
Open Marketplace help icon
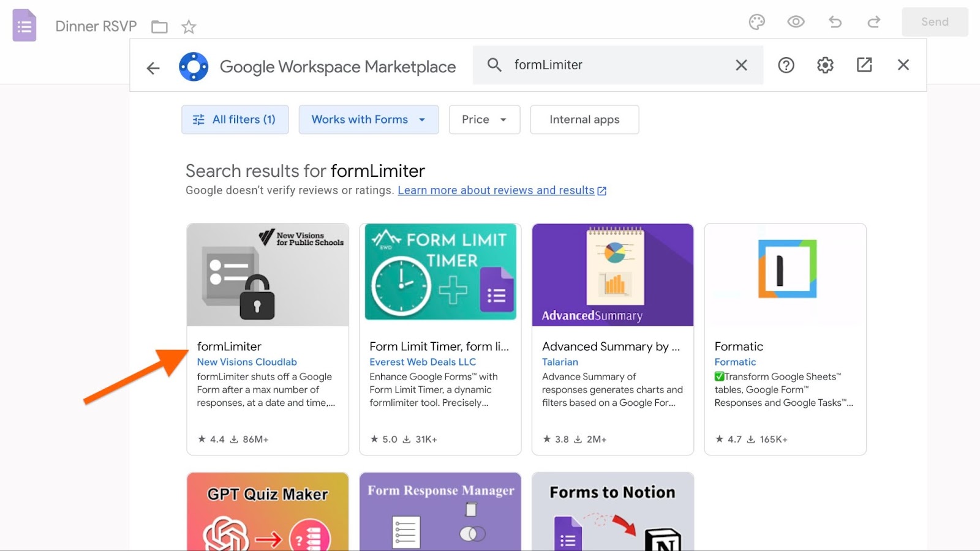coord(786,65)
